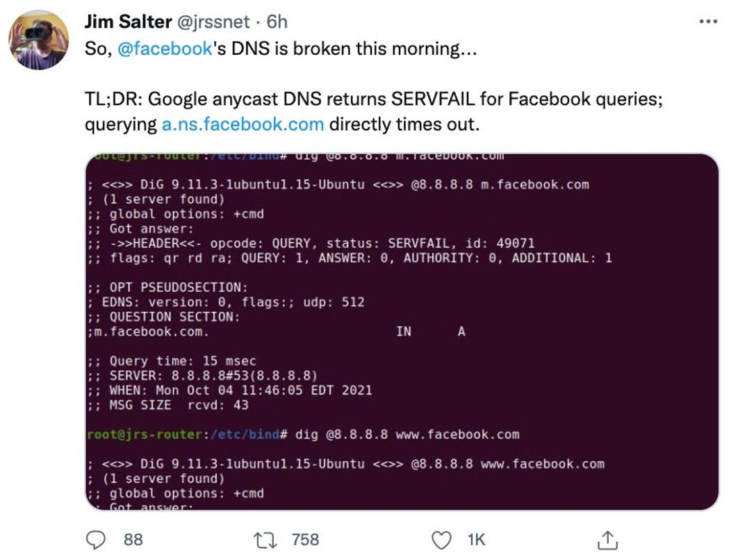Follow the a.ns.facebook.com link
This screenshot has width=738, height=560.
(243, 124)
